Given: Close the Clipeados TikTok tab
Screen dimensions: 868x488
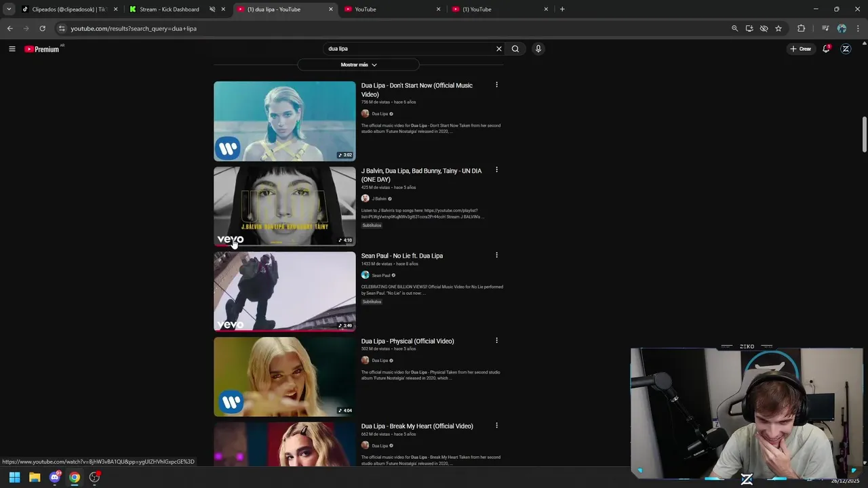Looking at the screenshot, I should pos(115,9).
